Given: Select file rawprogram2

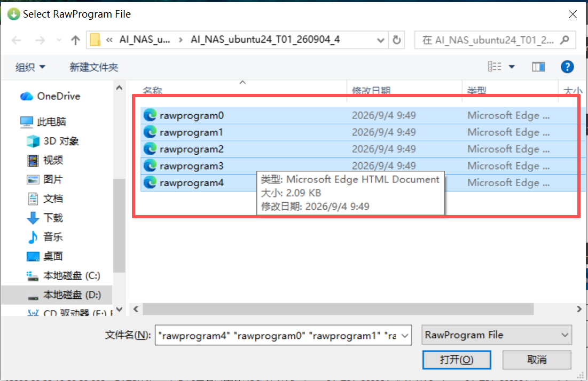Looking at the screenshot, I should tap(192, 149).
